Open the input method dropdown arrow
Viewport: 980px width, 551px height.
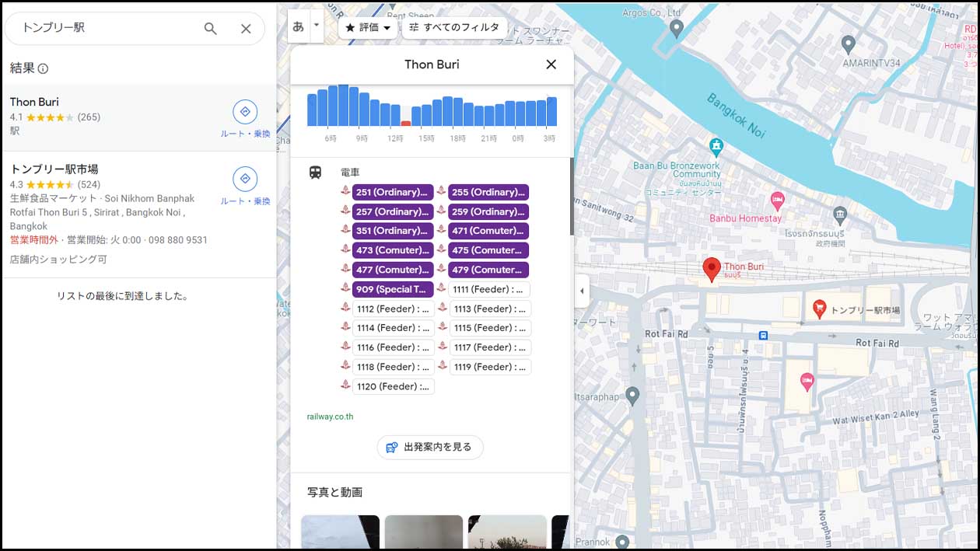(x=316, y=26)
